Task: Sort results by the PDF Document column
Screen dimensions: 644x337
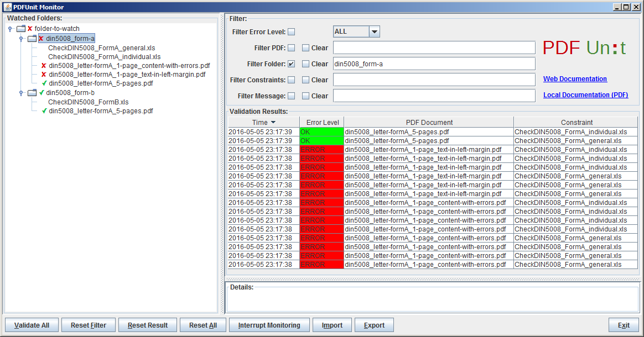Action: click(429, 123)
